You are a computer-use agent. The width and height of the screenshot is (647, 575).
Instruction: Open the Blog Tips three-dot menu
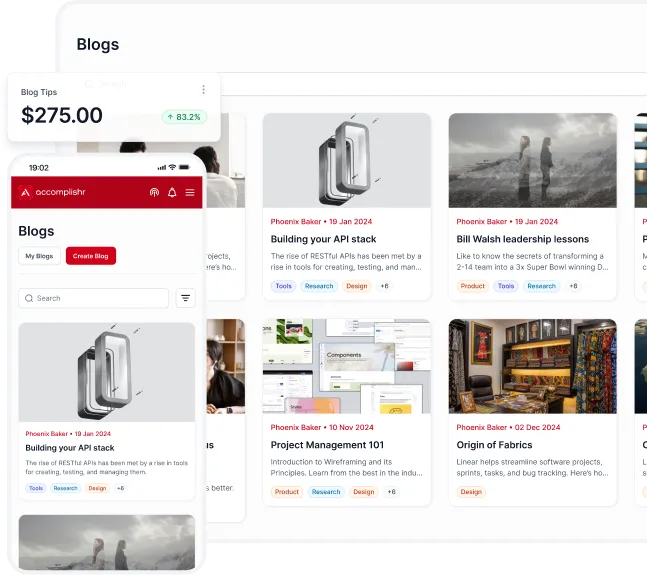click(203, 90)
